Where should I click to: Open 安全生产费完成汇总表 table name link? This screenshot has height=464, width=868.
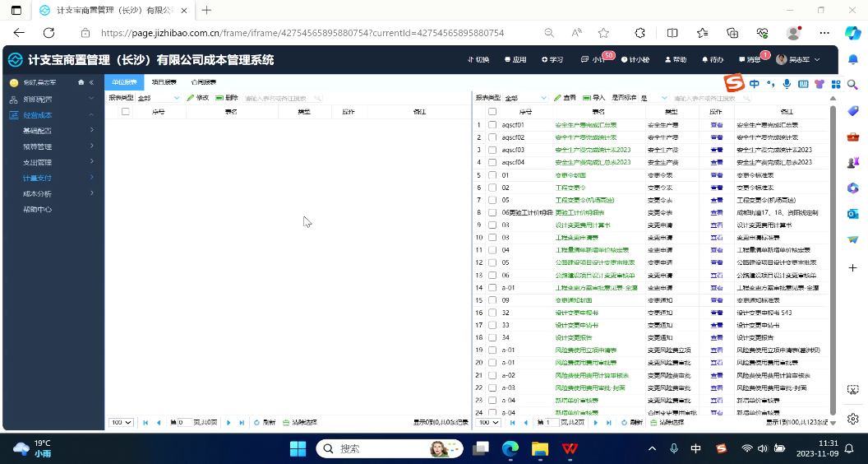click(x=586, y=125)
